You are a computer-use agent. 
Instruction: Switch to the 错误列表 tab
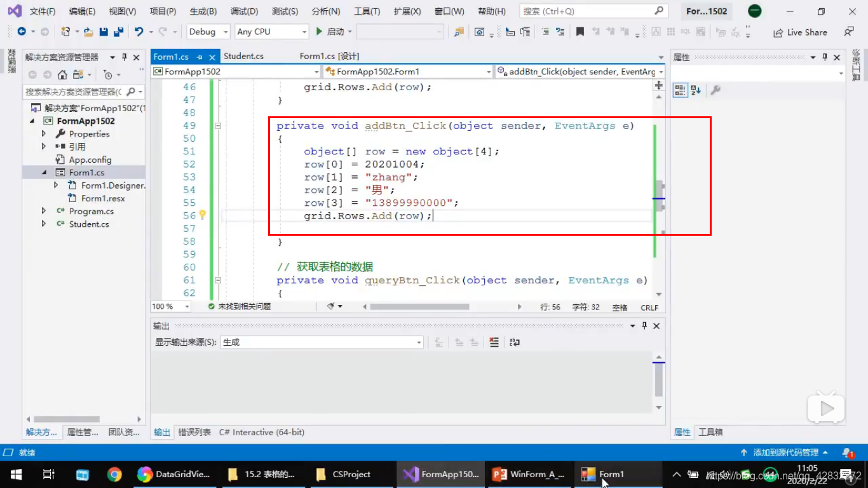194,432
